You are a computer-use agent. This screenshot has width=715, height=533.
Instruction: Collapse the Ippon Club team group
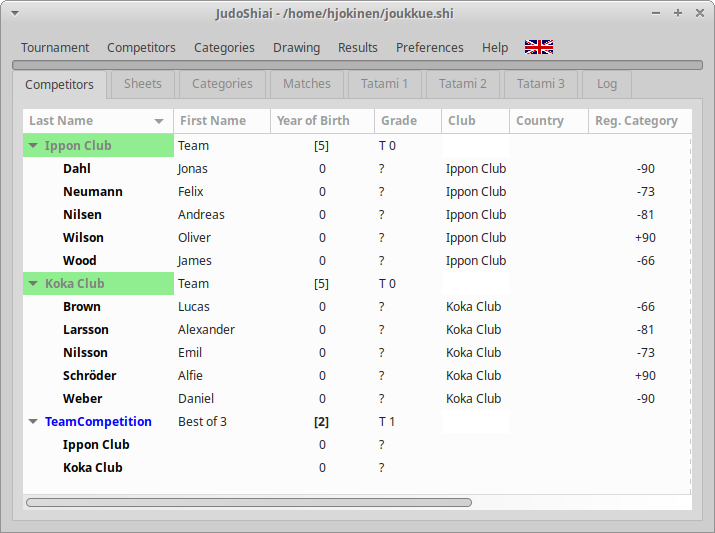coord(33,146)
